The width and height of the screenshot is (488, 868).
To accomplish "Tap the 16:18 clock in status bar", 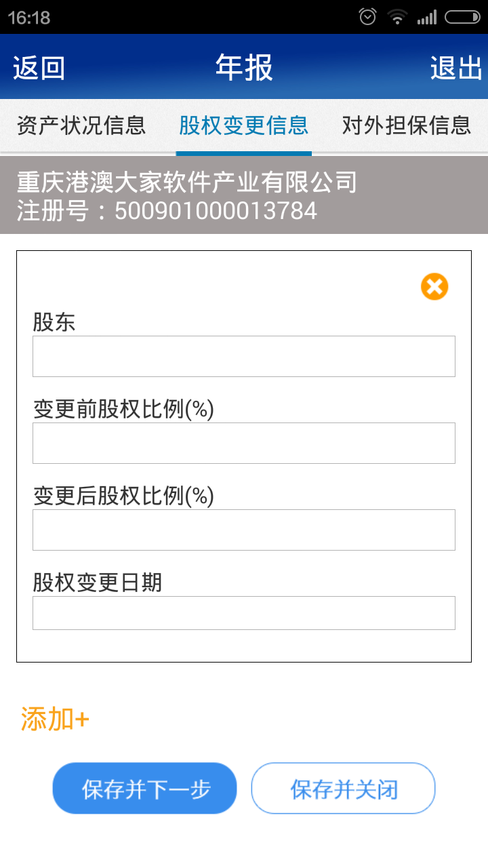I will tap(29, 18).
